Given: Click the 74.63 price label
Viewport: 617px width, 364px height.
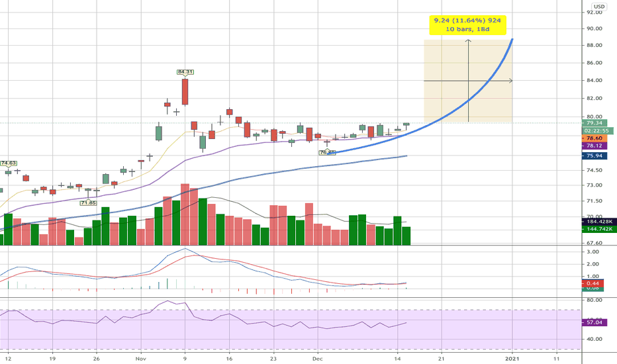Looking at the screenshot, I should (x=8, y=163).
